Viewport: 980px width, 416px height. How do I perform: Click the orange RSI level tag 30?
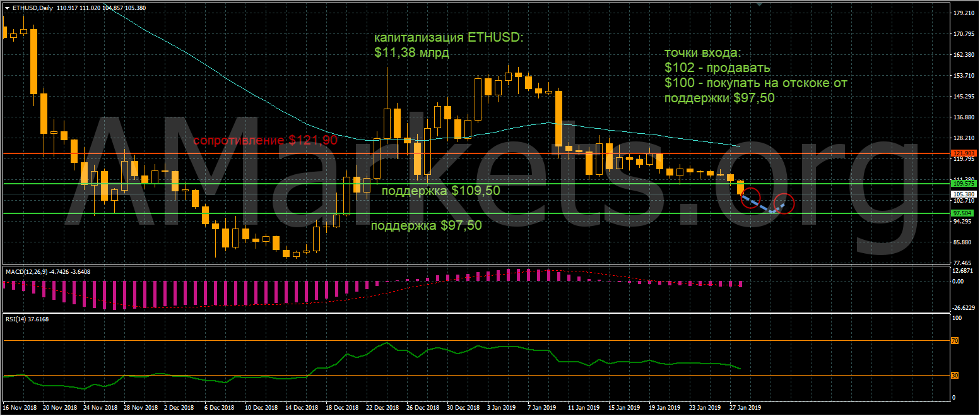[x=955, y=376]
